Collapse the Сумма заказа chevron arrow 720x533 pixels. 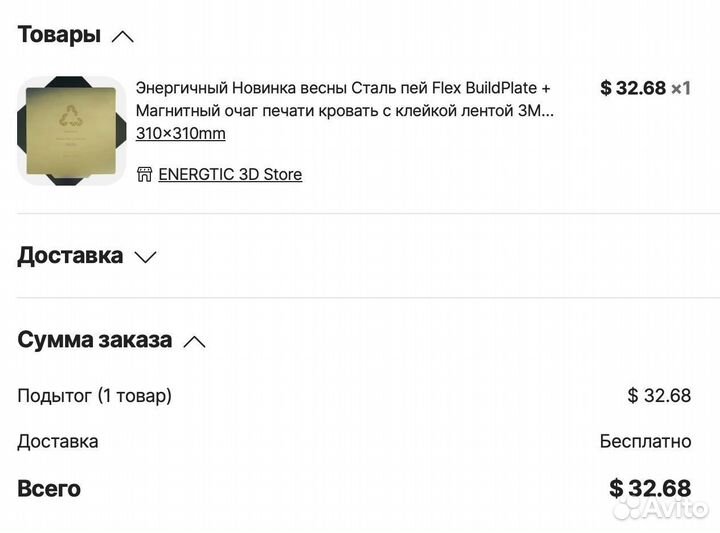pyautogui.click(x=195, y=342)
